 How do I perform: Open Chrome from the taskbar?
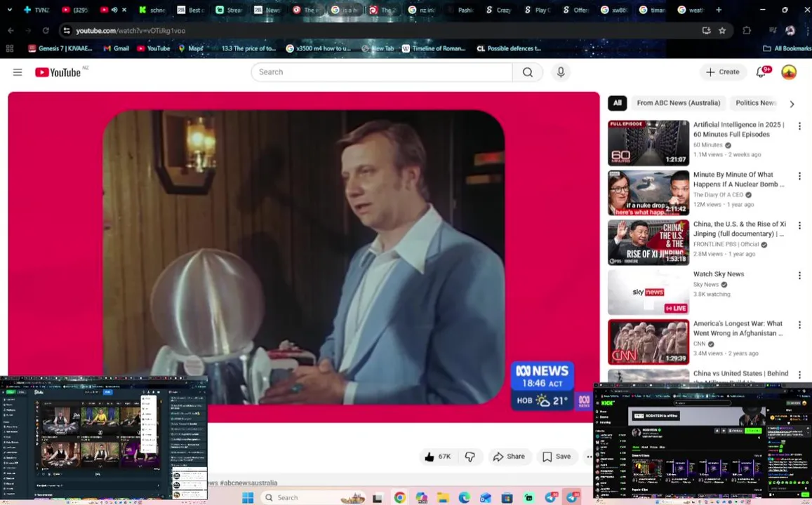point(399,498)
